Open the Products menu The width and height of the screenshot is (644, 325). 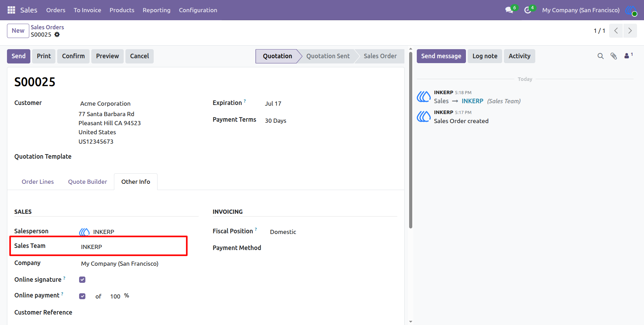122,10
